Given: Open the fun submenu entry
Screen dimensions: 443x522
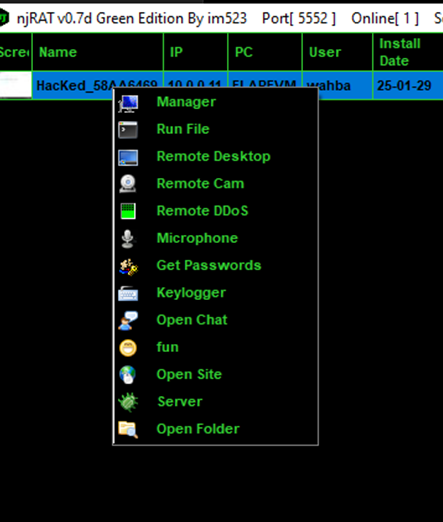Looking at the screenshot, I should 215,347.
